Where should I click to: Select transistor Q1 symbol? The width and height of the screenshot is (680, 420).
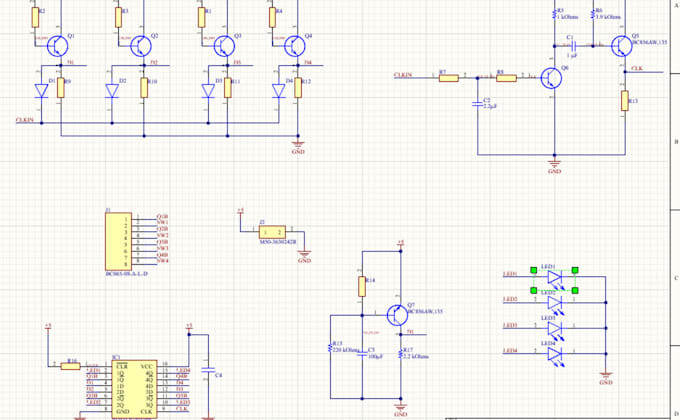pyautogui.click(x=57, y=46)
